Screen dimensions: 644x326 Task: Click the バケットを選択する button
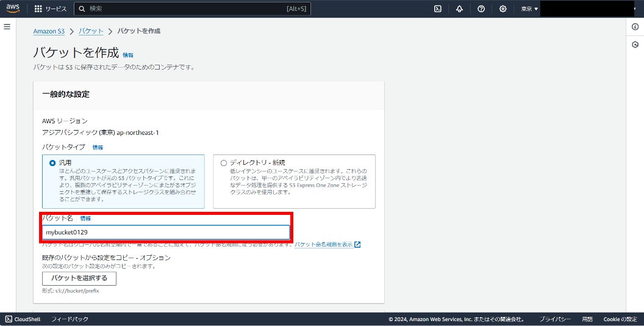(x=79, y=278)
